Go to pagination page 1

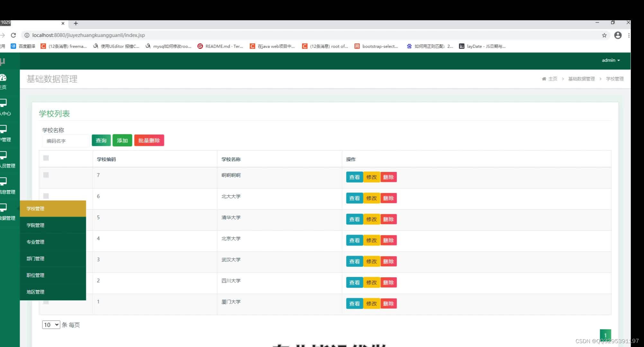tap(605, 335)
